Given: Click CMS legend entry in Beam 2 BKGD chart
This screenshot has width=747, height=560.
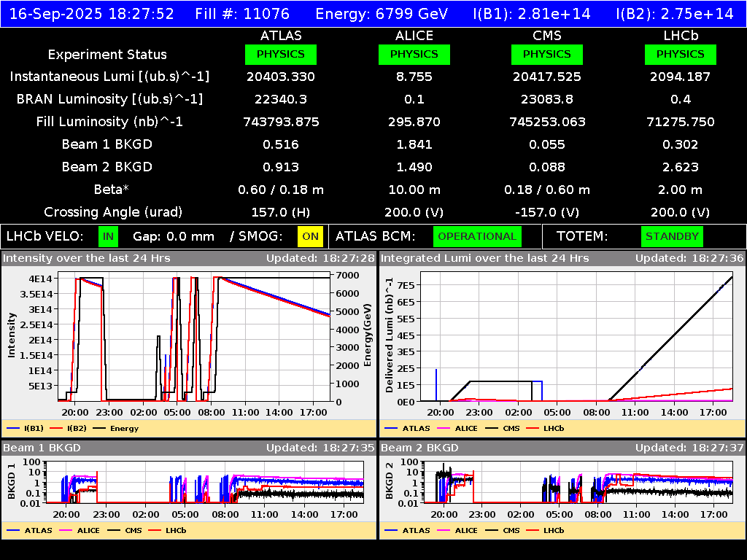Looking at the screenshot, I should coord(503,530).
